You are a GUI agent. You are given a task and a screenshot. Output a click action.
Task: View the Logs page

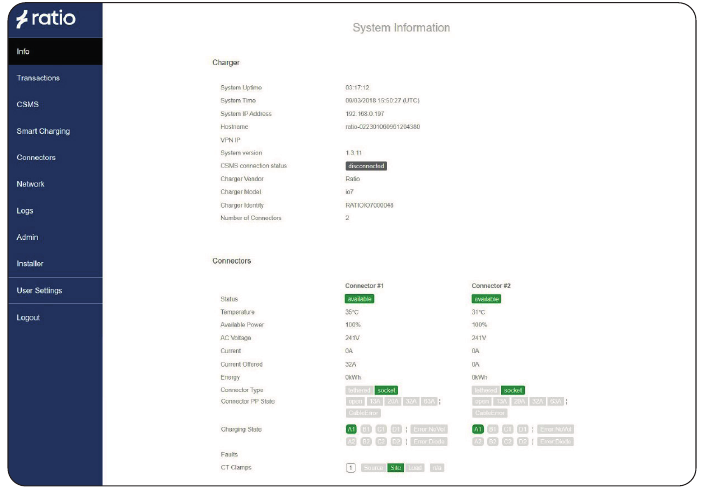pos(55,210)
